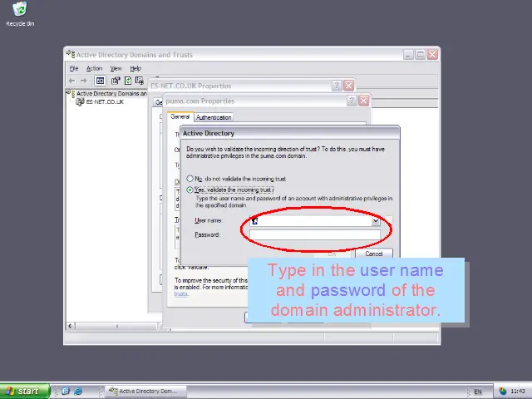Minimize the Active Directory Domains and Trusts window
Viewport: 532px width, 399px height.
coord(408,54)
